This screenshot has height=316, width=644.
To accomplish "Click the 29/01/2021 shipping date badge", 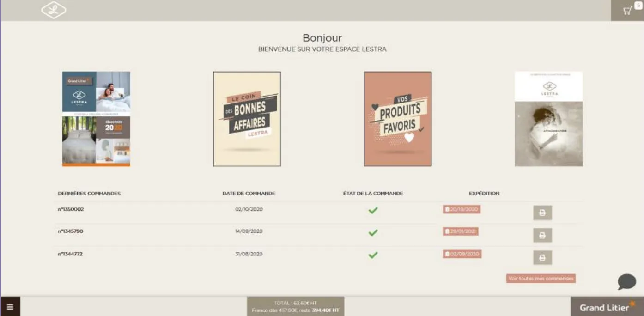I will (461, 231).
